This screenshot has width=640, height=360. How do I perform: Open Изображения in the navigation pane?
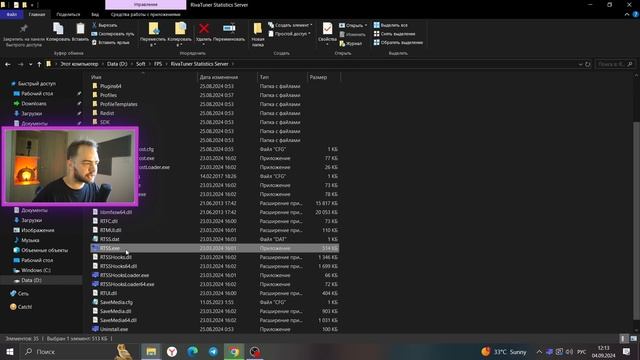[38, 230]
